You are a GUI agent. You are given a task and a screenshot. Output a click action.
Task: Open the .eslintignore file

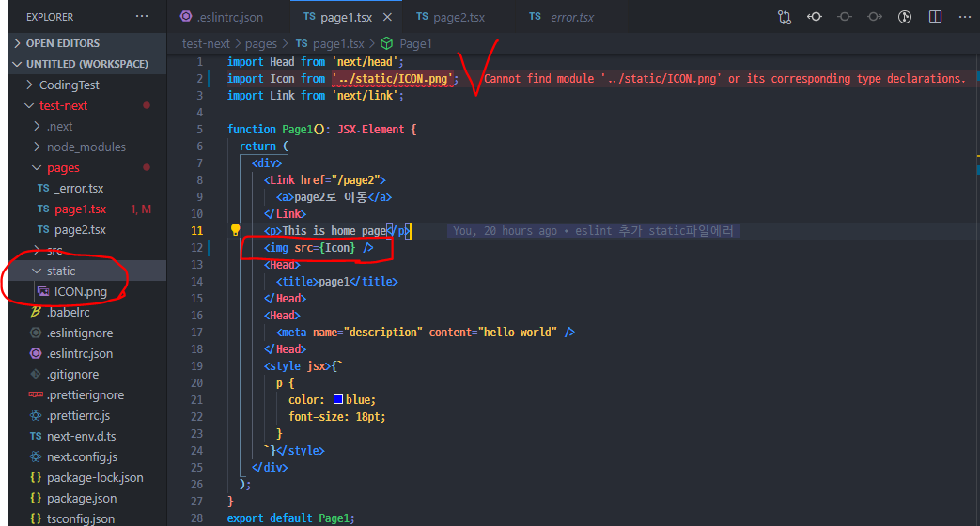(86, 333)
